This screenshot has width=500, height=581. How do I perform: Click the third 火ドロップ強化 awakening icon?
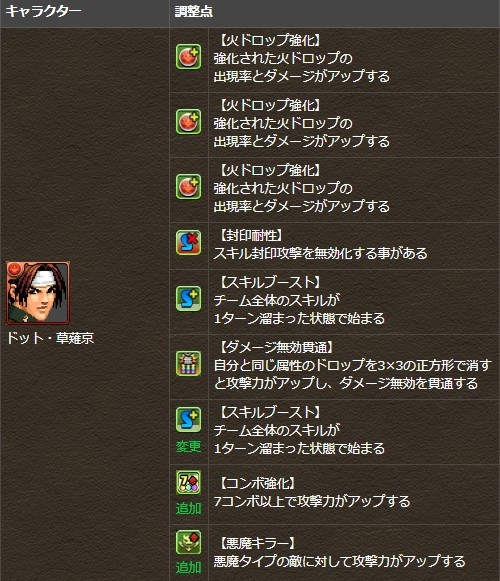coord(189,186)
